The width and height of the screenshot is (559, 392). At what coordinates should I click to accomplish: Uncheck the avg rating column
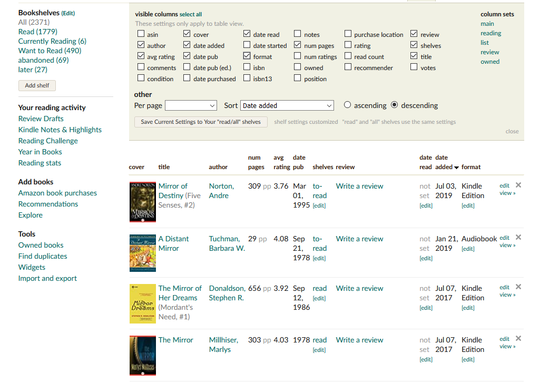141,56
